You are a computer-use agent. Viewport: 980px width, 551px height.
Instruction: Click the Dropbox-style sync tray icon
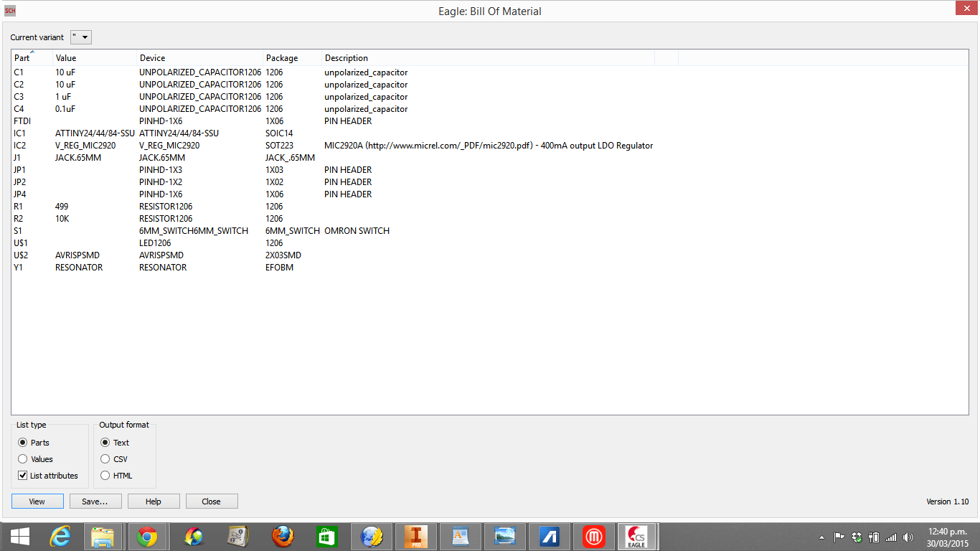(x=857, y=537)
